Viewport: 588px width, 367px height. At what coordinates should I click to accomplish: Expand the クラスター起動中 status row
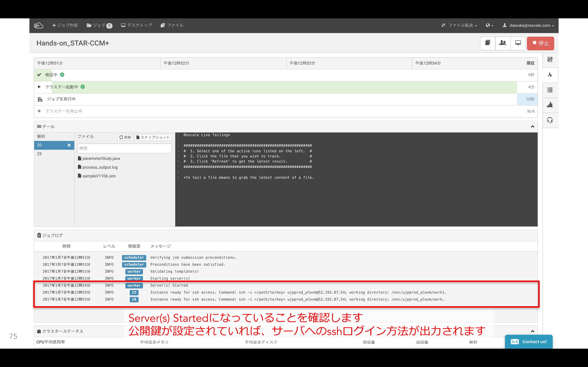click(39, 87)
